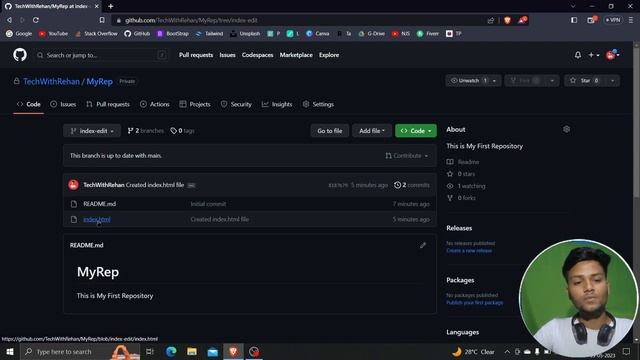The height and width of the screenshot is (360, 640).
Task: Click the Unwatch button
Action: (468, 80)
